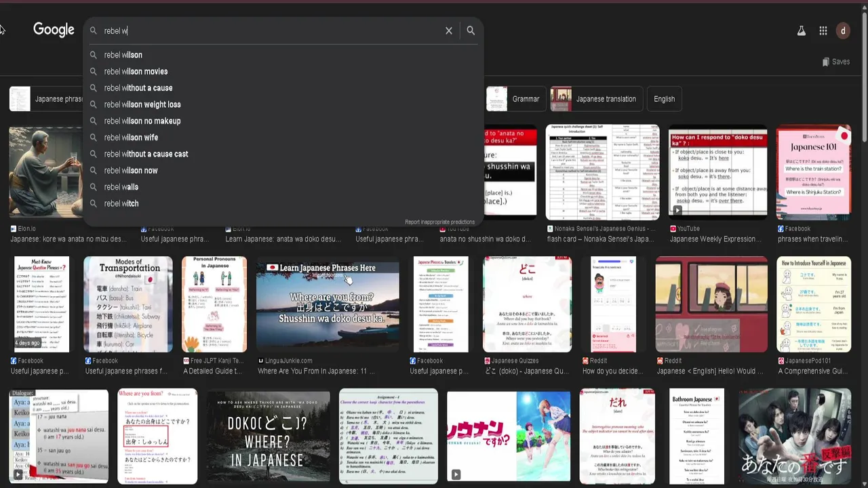Open the Nonaka Sensei flash card thumbnail

coord(602,172)
